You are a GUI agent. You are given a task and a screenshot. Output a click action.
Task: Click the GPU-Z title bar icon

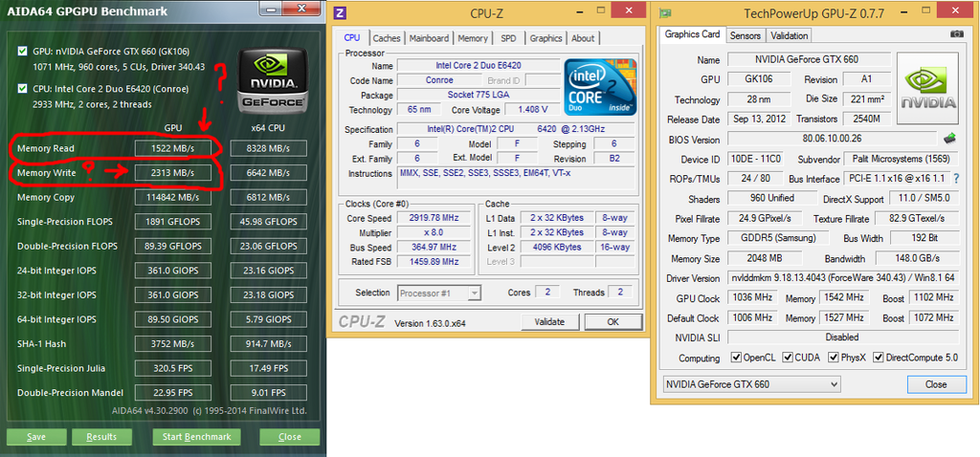665,12
